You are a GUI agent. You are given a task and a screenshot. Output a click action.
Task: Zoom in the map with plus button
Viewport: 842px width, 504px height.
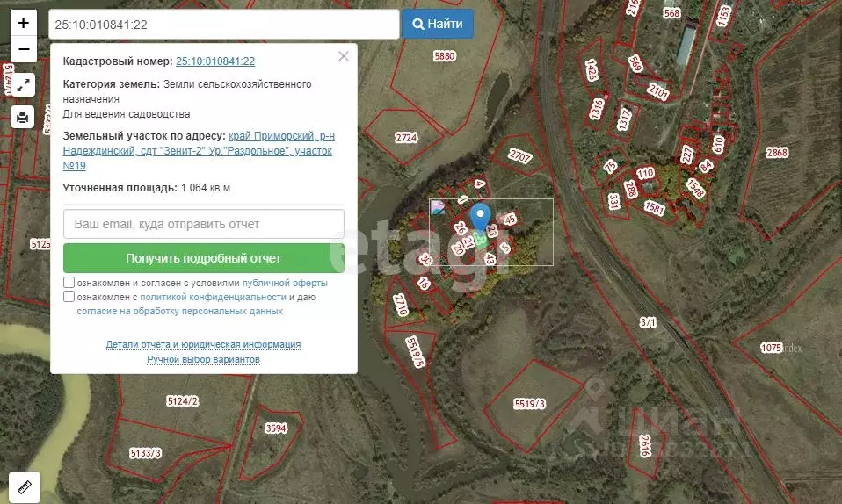[23, 23]
